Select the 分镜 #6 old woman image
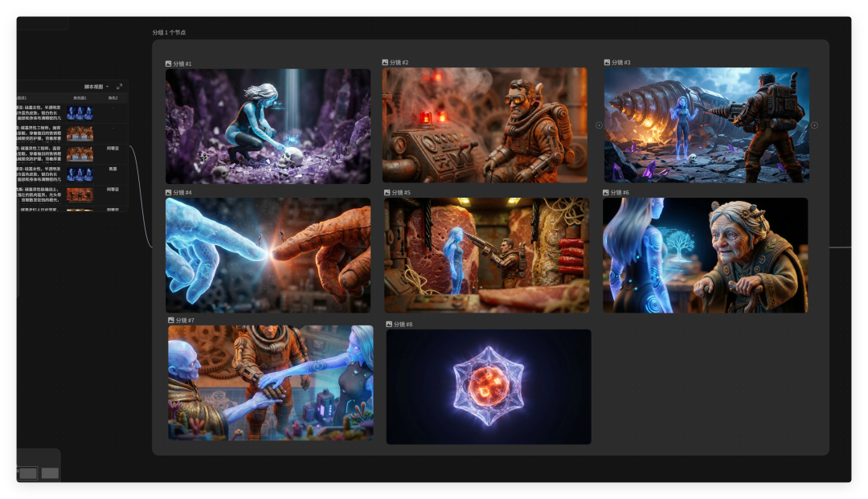The image size is (868, 499). (x=705, y=256)
